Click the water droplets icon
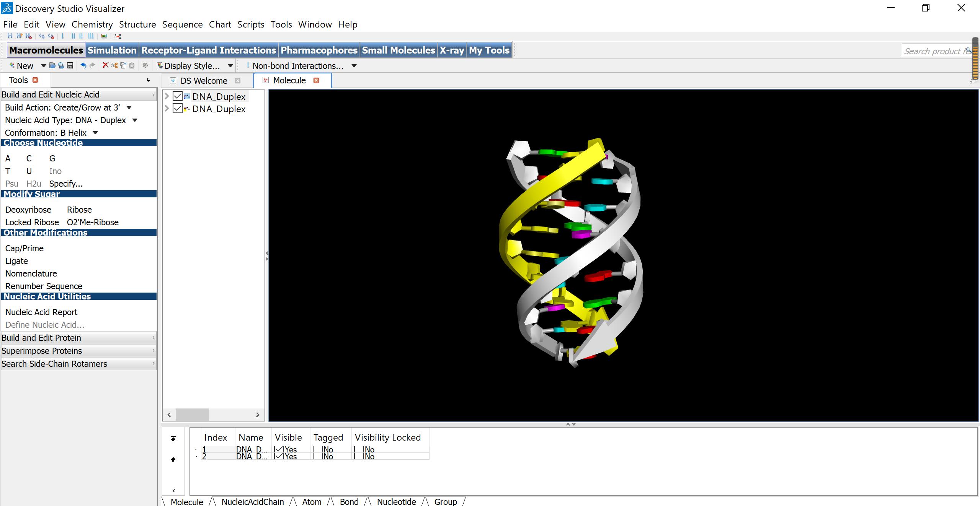 point(42,36)
